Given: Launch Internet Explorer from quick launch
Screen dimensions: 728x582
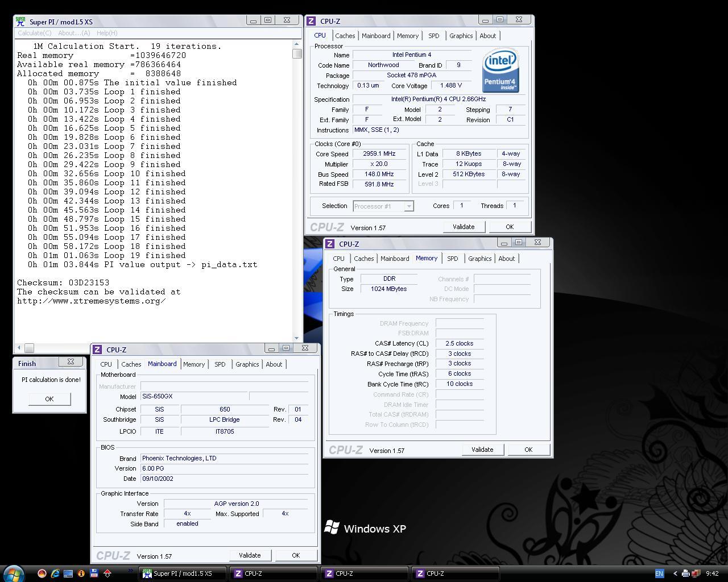Looking at the screenshot, I should pyautogui.click(x=55, y=573).
